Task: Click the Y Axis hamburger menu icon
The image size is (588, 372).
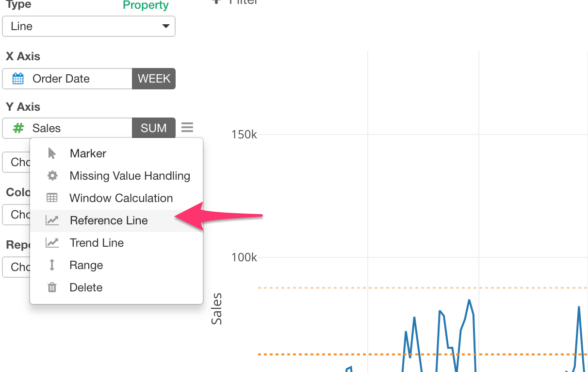Action: click(x=187, y=128)
